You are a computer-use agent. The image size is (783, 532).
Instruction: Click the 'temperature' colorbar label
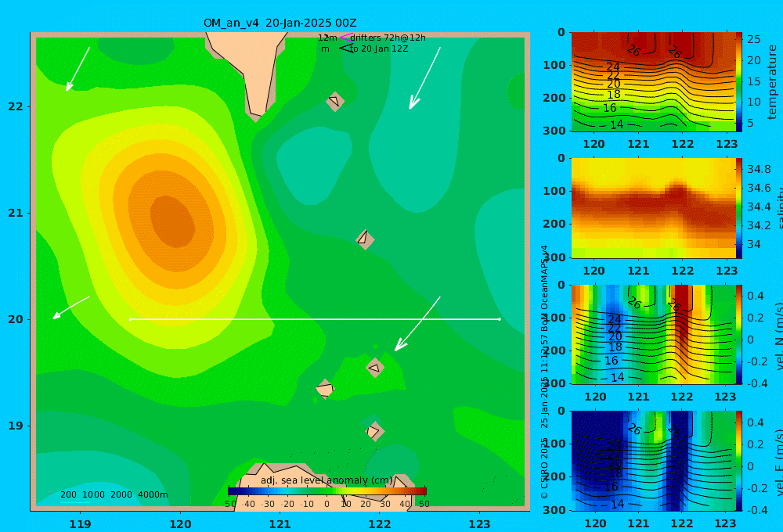tap(773, 82)
